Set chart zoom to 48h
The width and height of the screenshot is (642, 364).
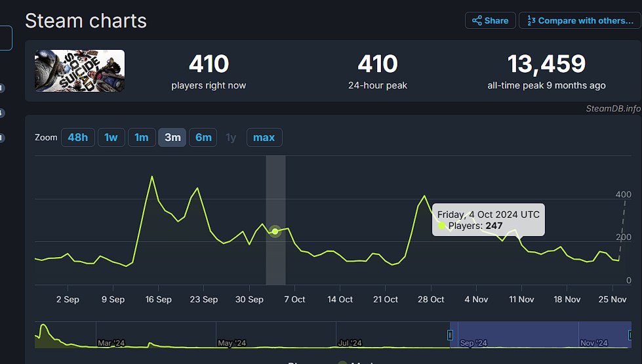tap(78, 138)
